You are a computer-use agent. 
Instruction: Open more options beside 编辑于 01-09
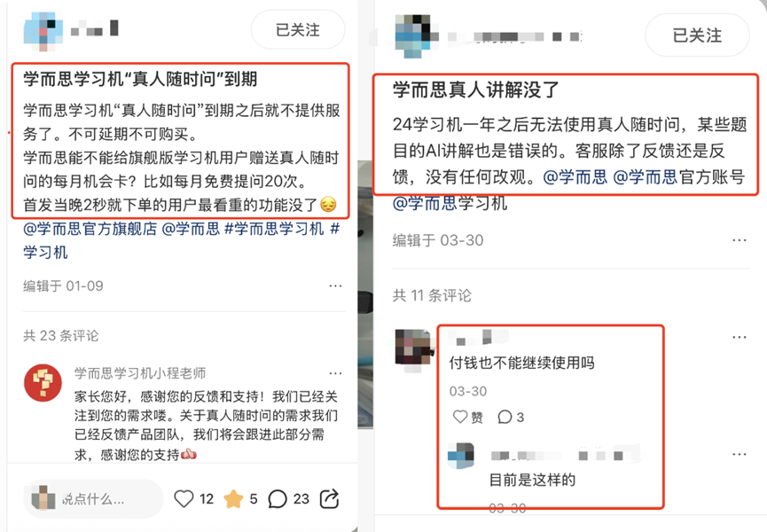point(335,286)
